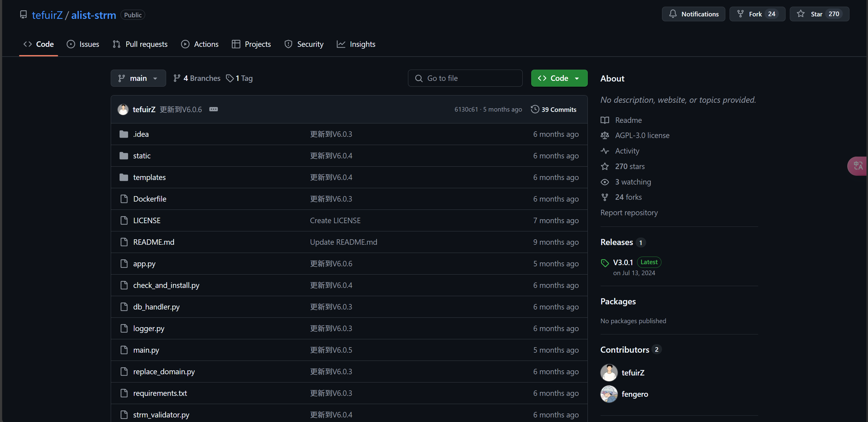Image resolution: width=868 pixels, height=422 pixels.
Task: Open the main branch dropdown
Action: tap(138, 78)
